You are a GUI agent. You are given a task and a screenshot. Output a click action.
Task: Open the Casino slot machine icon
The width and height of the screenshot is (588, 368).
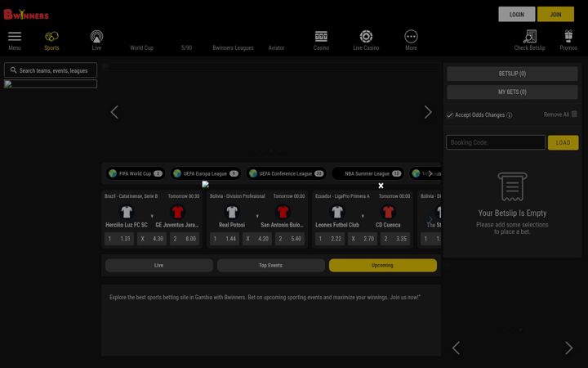321,37
